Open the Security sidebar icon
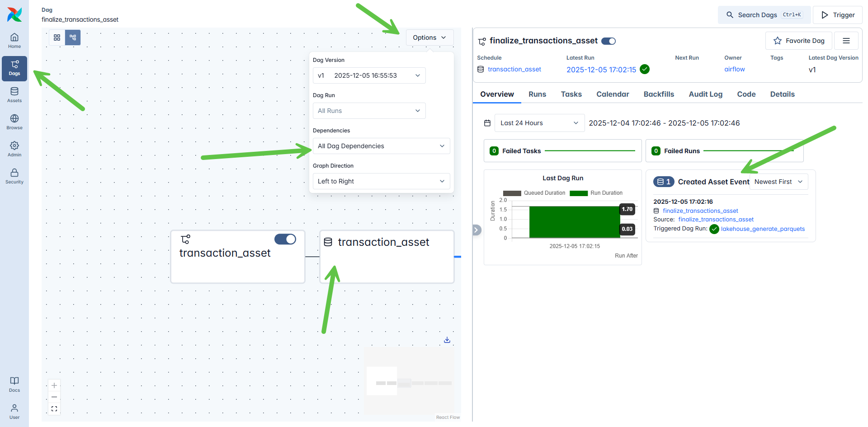The width and height of the screenshot is (868, 427). tap(14, 176)
